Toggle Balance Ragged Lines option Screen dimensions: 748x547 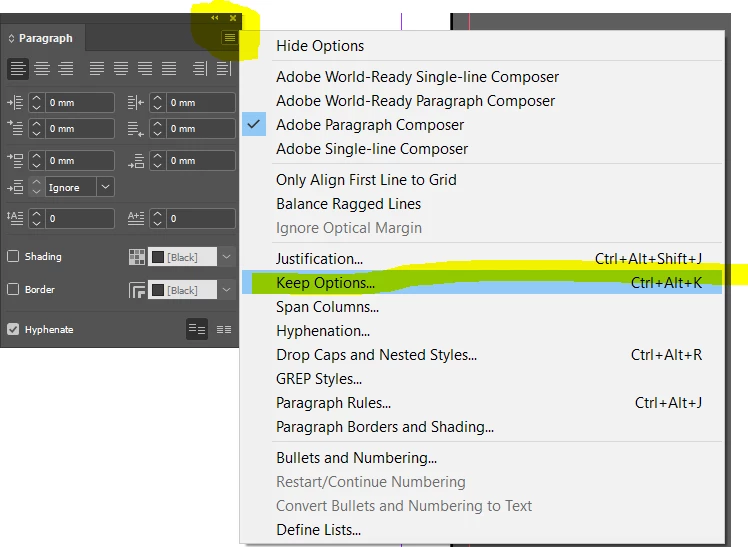tap(348, 204)
